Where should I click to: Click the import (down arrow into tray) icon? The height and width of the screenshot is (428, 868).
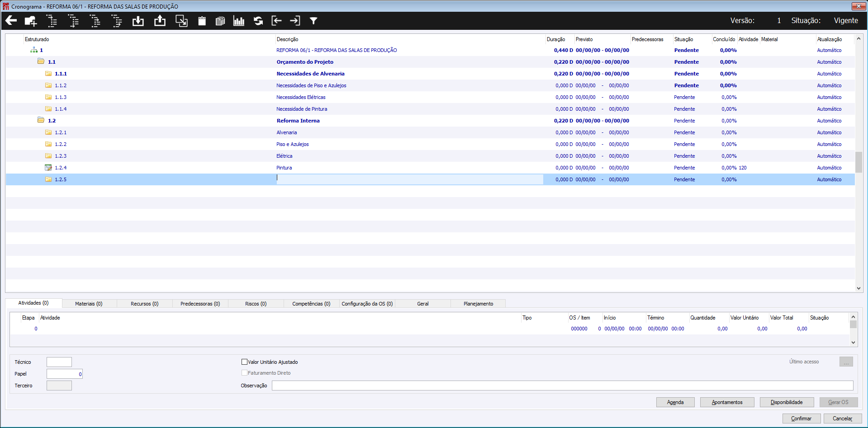pyautogui.click(x=138, y=21)
